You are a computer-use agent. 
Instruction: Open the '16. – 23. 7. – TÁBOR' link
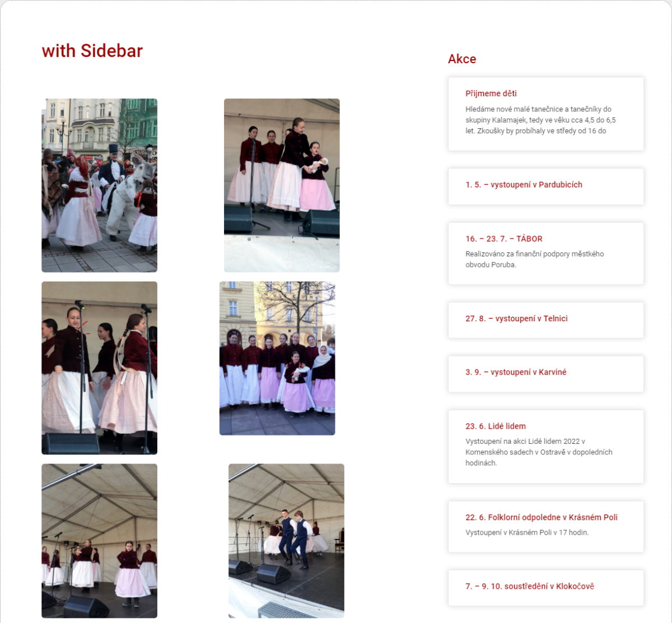click(503, 238)
